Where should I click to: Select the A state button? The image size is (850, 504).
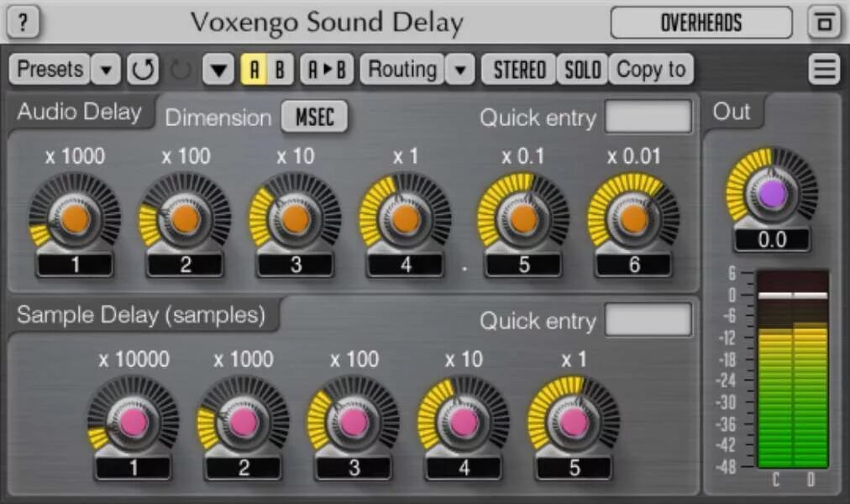pos(254,70)
